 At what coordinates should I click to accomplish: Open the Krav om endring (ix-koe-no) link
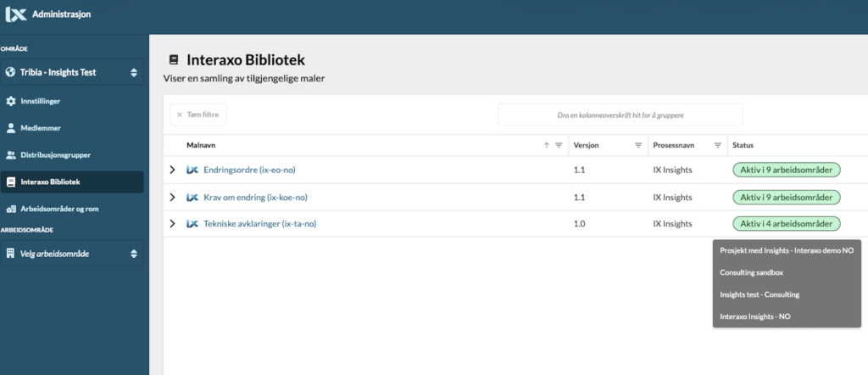tap(255, 197)
